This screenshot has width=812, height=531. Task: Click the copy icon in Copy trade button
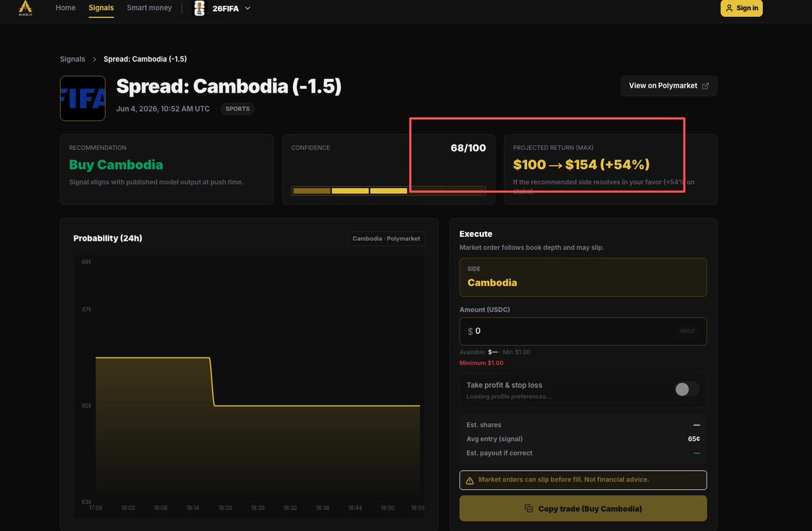tap(529, 509)
